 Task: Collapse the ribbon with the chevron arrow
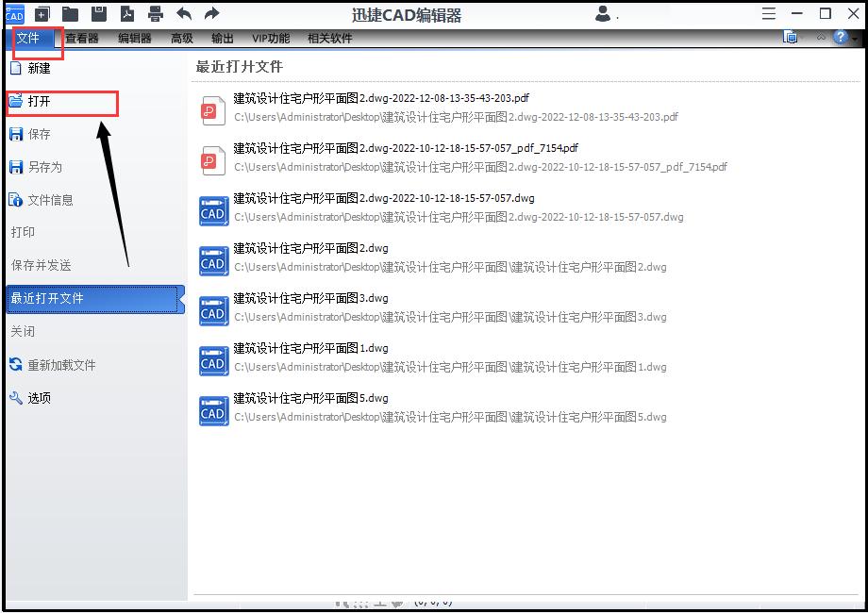point(823,39)
